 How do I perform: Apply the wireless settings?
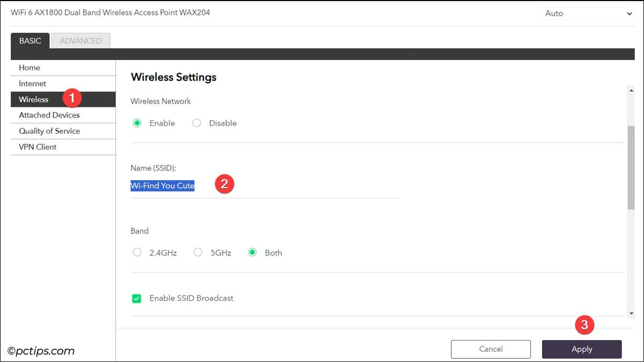pyautogui.click(x=582, y=349)
